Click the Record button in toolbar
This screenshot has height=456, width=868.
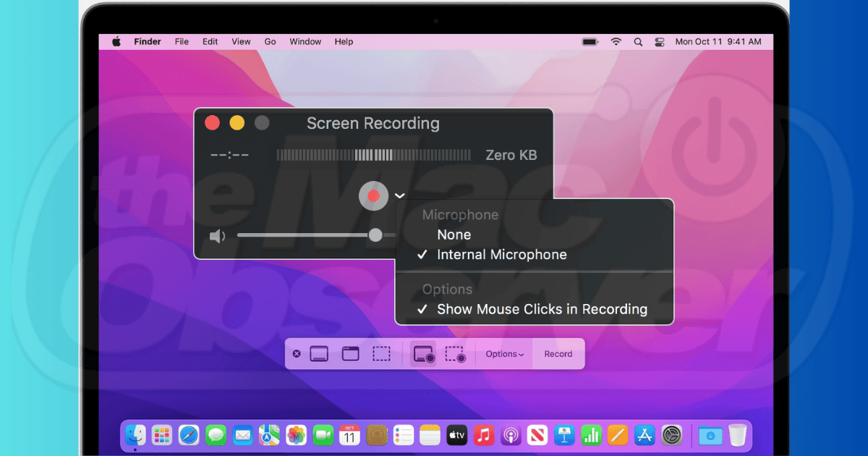pos(558,354)
